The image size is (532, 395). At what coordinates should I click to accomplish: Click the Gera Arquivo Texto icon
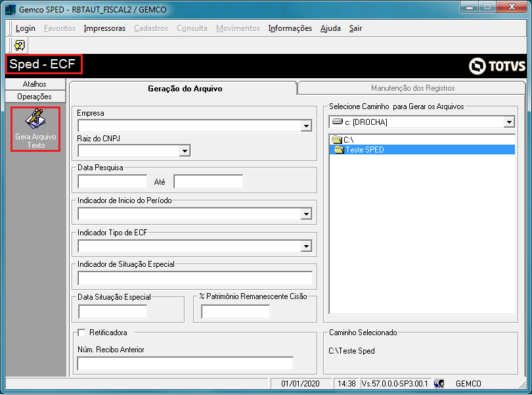(35, 129)
